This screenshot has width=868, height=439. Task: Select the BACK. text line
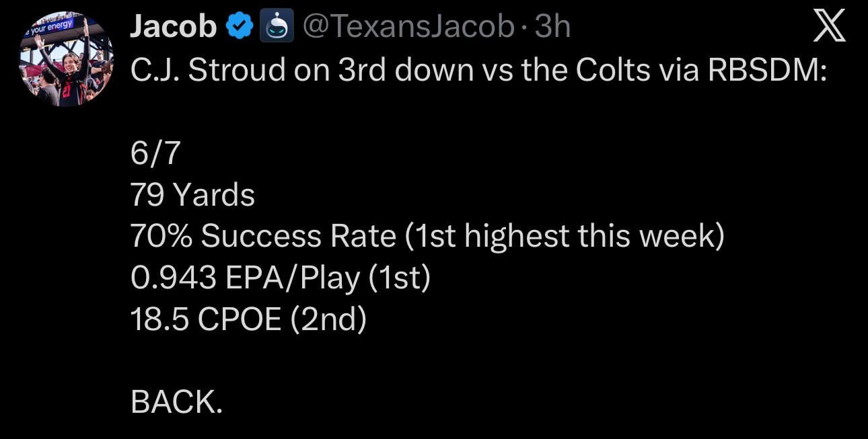coord(178,402)
